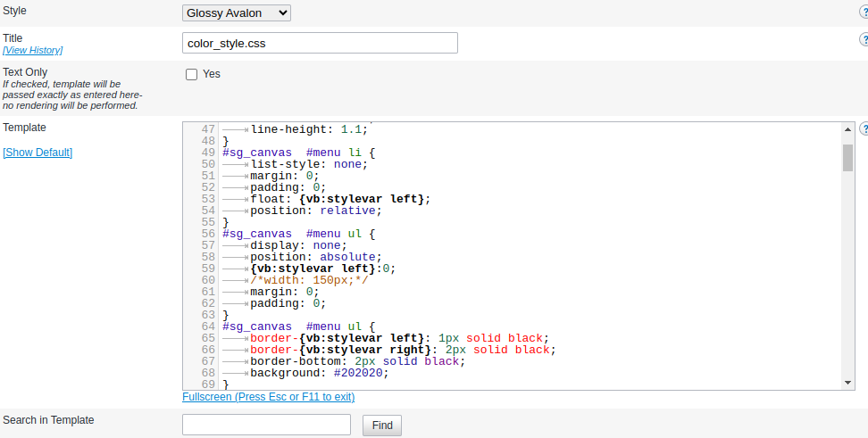This screenshot has width=868, height=438.
Task: Enable the Text Only Yes checkbox
Action: [191, 74]
